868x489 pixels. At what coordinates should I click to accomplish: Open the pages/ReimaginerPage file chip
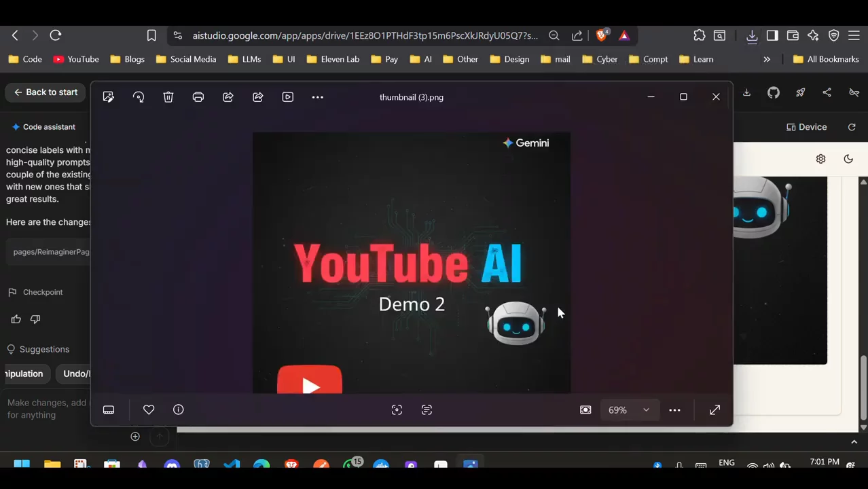pos(49,252)
